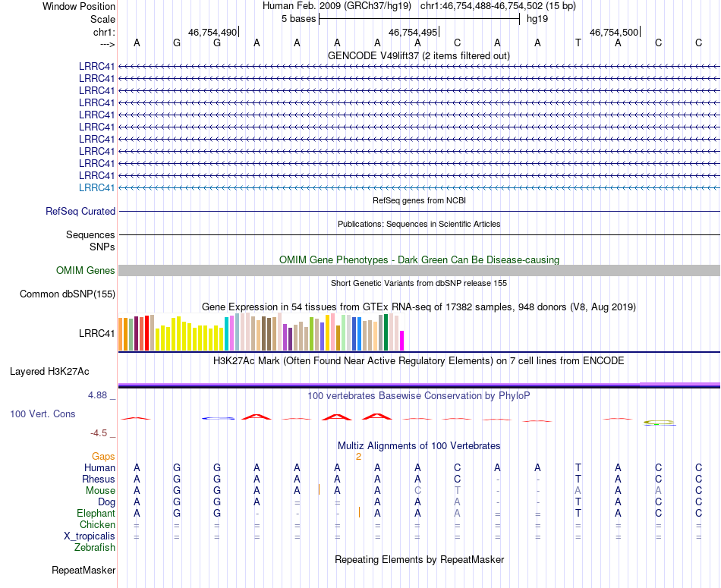
Task: Click the T base in the reference sequence row
Action: click(578, 42)
